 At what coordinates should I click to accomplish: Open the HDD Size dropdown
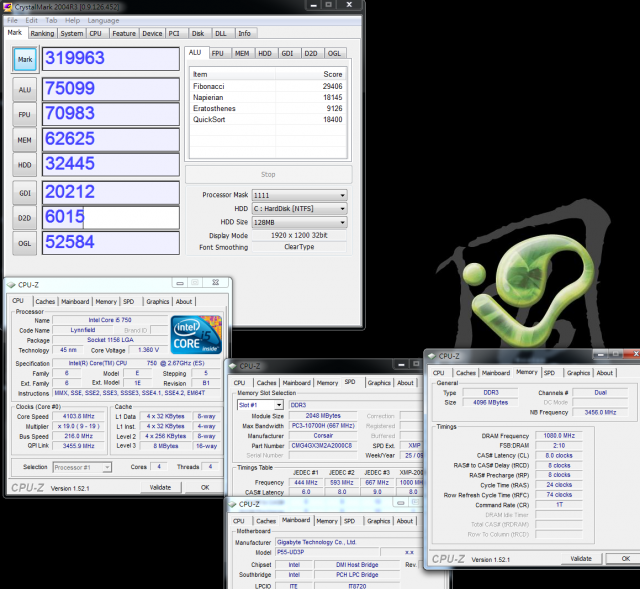click(x=300, y=222)
